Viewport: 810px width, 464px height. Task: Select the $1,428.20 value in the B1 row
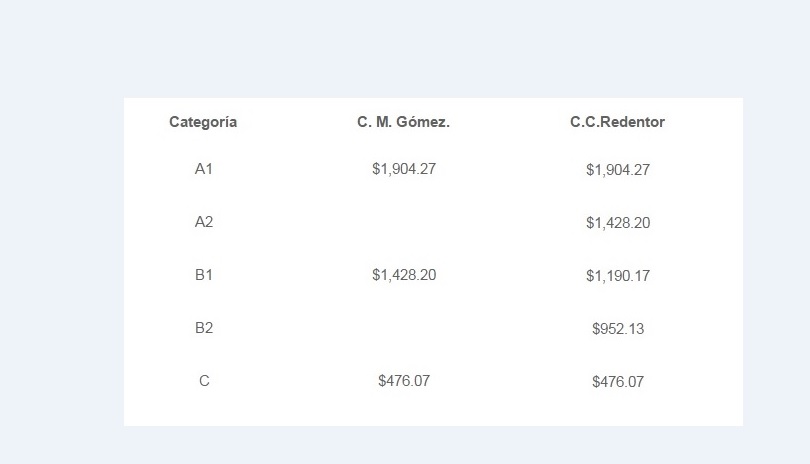click(404, 275)
